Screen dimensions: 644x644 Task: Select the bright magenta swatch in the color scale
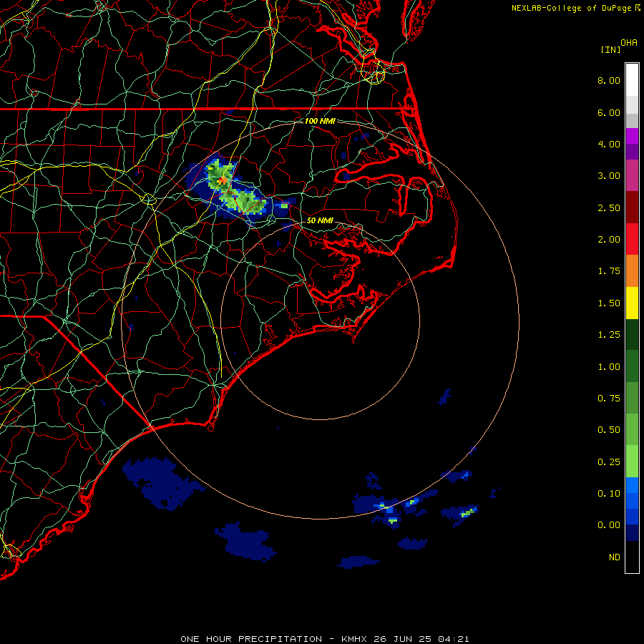point(632,136)
